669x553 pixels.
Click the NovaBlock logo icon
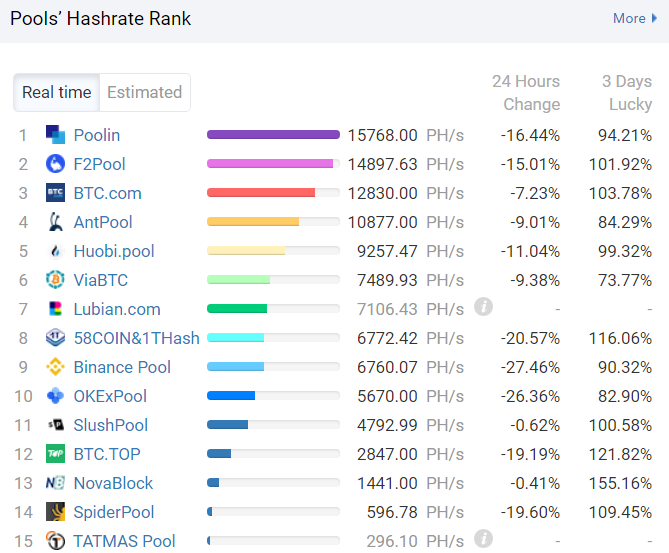[x=56, y=483]
